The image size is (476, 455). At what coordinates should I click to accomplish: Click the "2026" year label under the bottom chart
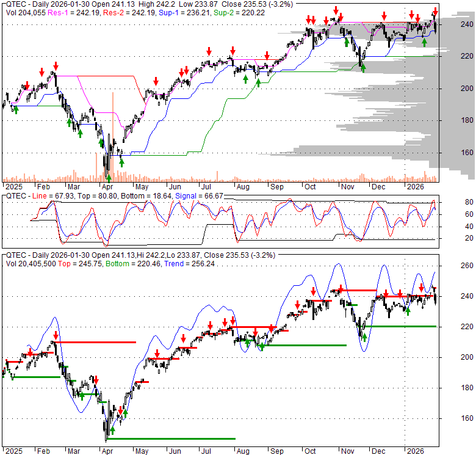[416, 451]
